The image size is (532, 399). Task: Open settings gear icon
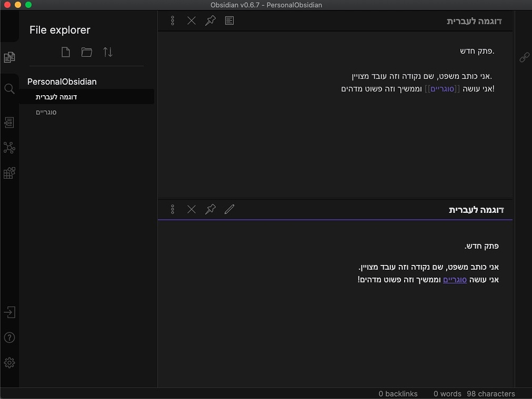10,363
